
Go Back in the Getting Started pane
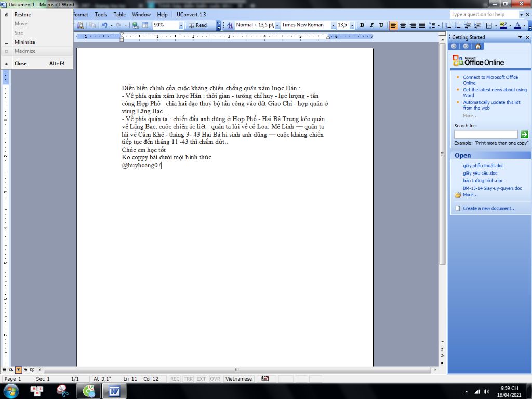click(x=454, y=46)
